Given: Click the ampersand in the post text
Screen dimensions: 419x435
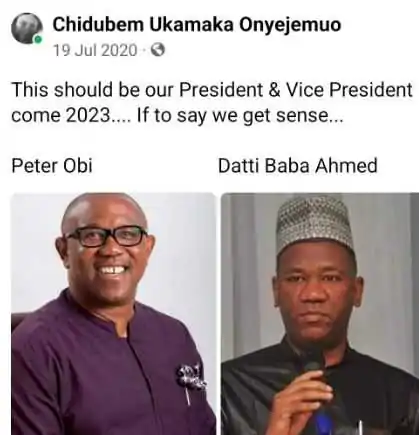Looking at the screenshot, I should click(274, 90).
